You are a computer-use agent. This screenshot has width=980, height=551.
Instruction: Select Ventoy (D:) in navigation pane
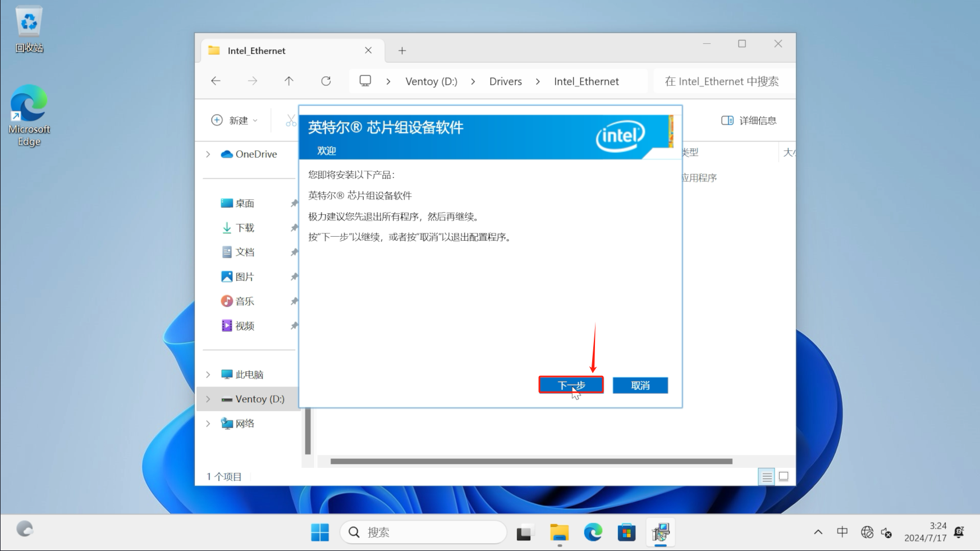(x=253, y=399)
